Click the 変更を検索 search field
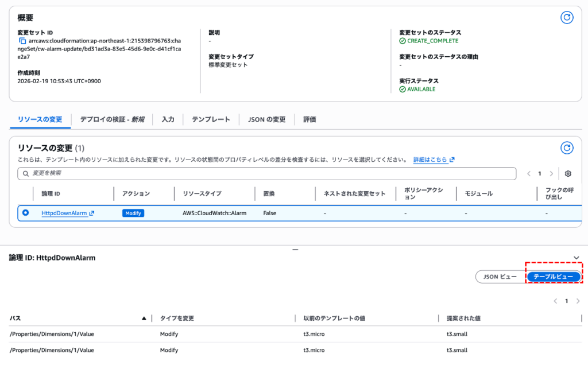The width and height of the screenshot is (588, 365). coord(267,173)
